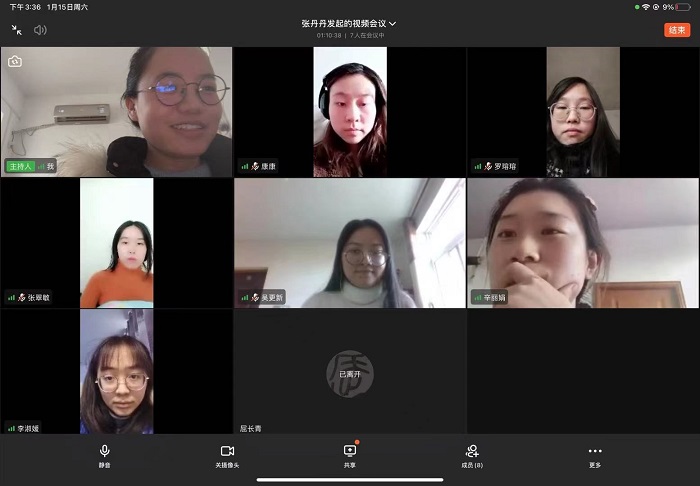Click the 辛丽娟 name label
Image resolution: width=700 pixels, height=486 pixels.
point(497,297)
